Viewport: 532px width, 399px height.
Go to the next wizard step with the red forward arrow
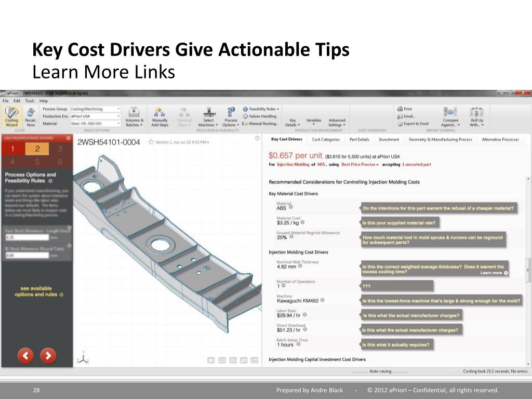pos(48,355)
